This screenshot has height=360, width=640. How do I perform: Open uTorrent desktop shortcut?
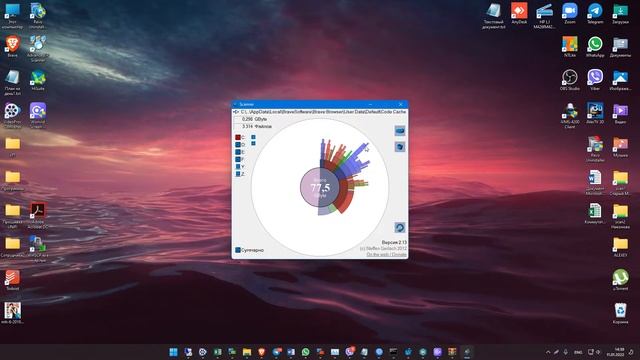click(x=620, y=280)
